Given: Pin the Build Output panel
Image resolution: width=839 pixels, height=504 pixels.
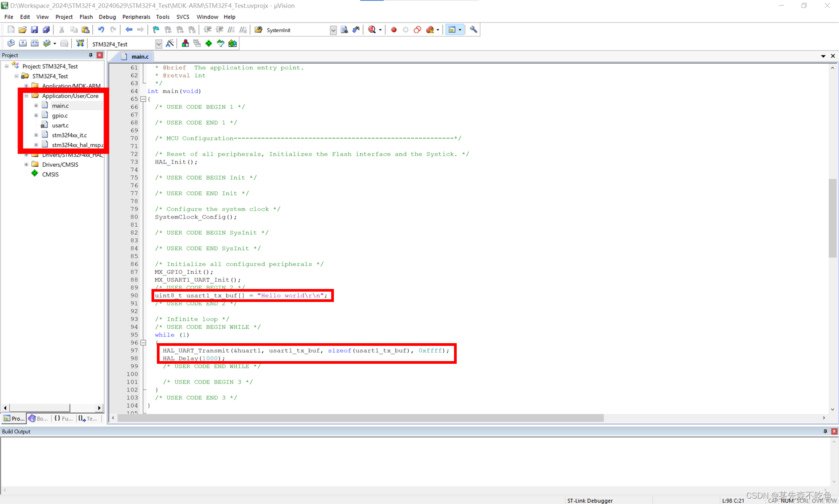Looking at the screenshot, I should (x=825, y=431).
